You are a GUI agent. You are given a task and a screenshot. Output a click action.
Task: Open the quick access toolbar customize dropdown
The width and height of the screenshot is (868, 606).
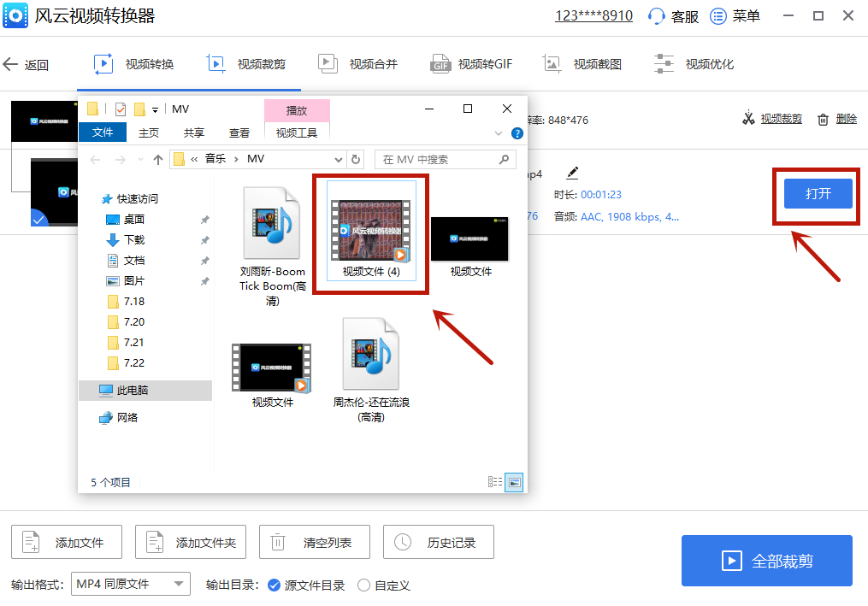156,109
